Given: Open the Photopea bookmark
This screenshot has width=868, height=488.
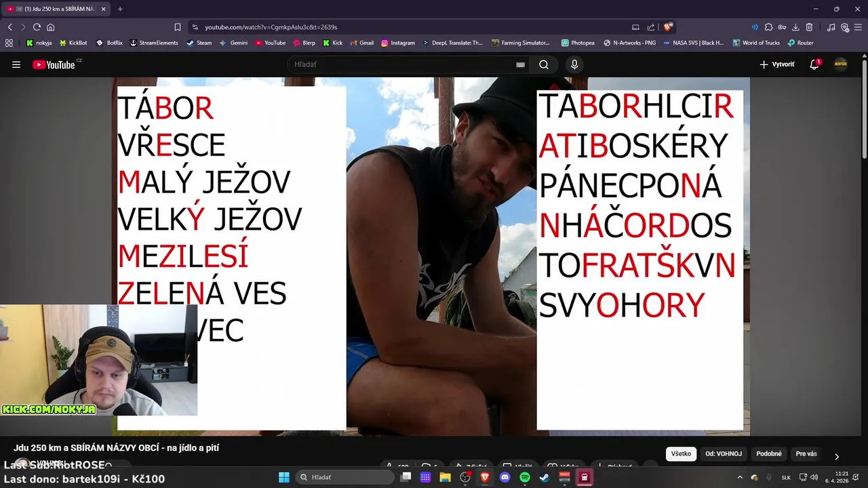Looking at the screenshot, I should (578, 43).
